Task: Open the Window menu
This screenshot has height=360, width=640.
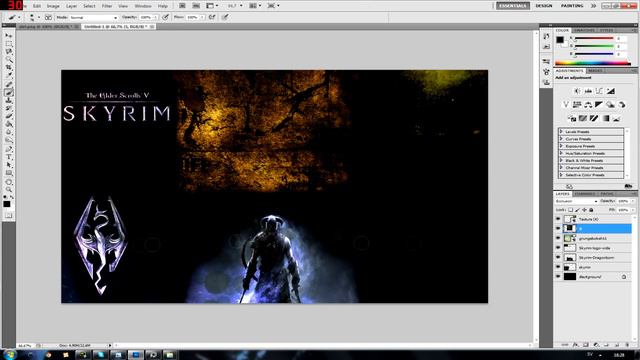Action: (143, 6)
